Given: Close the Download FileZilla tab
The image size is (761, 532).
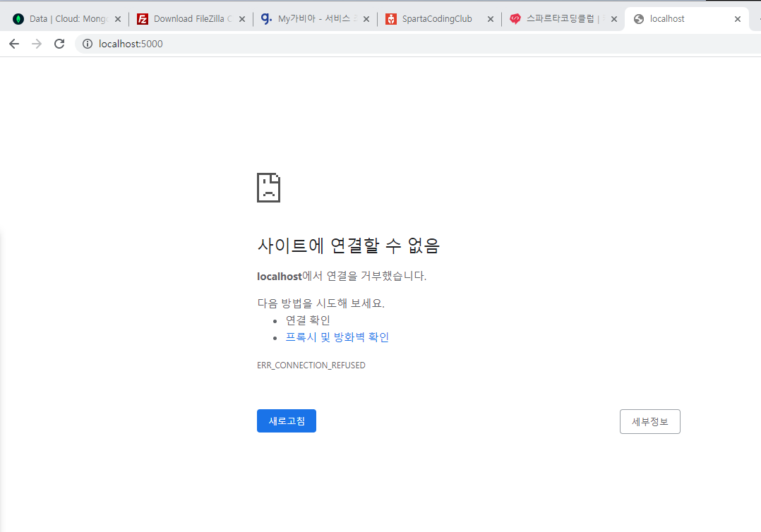Looking at the screenshot, I should tap(241, 19).
